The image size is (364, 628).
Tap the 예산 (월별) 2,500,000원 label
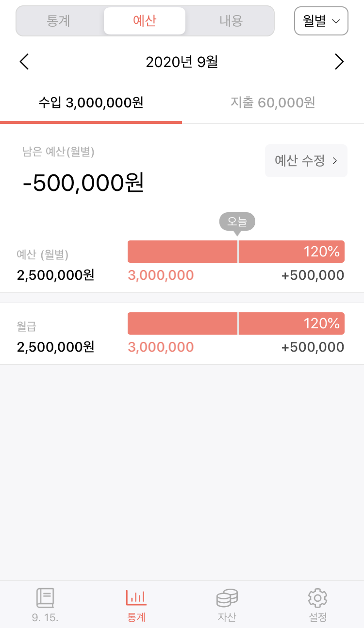[55, 265]
